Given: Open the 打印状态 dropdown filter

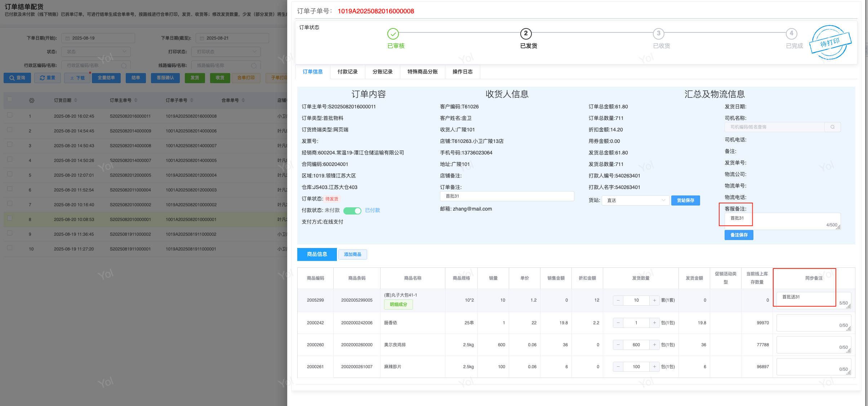Looking at the screenshot, I should tap(226, 52).
